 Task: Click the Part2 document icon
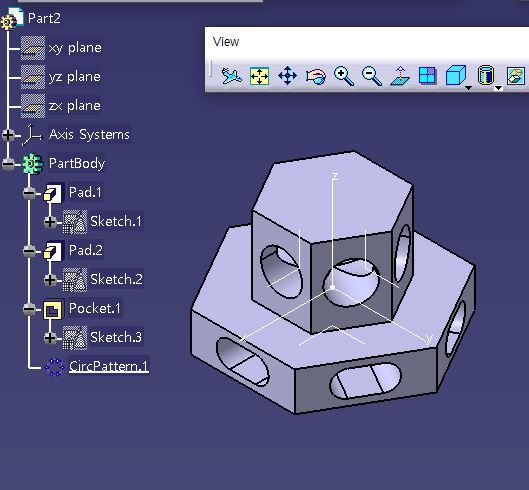(12, 19)
